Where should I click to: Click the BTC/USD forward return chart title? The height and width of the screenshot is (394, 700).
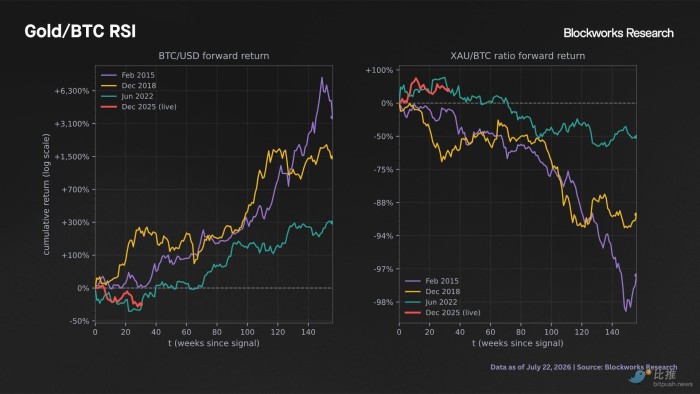(x=214, y=56)
